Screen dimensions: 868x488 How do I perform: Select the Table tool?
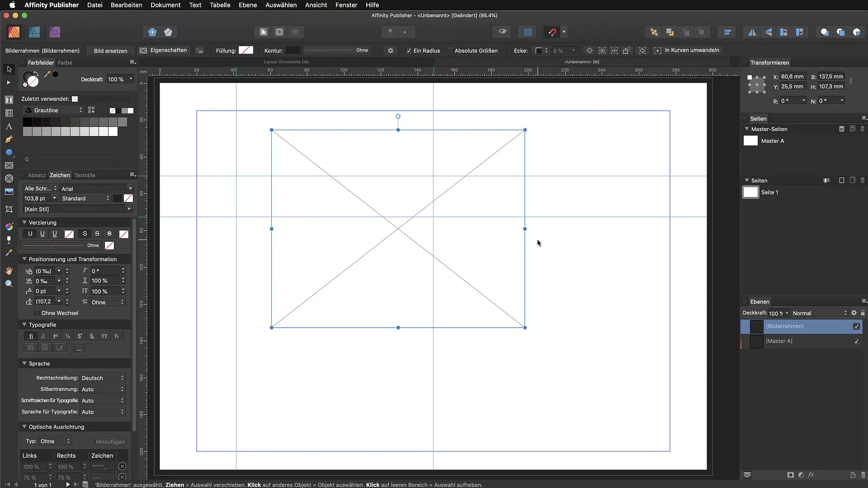pos(9,113)
